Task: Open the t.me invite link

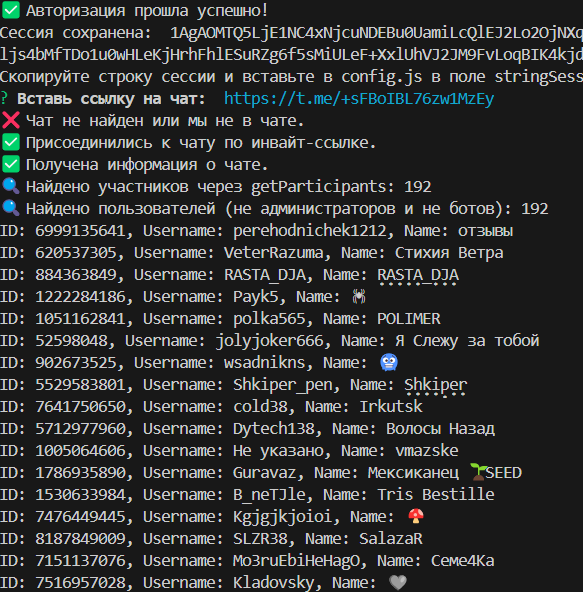Action: [359, 99]
